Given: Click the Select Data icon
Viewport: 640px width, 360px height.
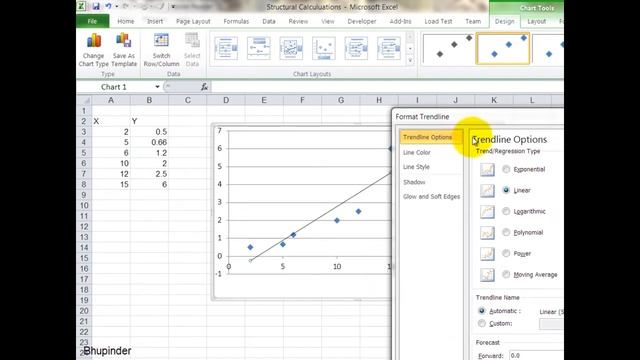Looking at the screenshot, I should tap(192, 50).
